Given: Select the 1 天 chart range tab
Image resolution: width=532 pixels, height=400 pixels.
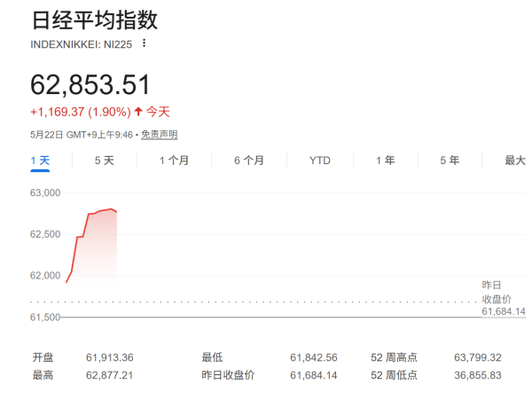Looking at the screenshot, I should (40, 161).
